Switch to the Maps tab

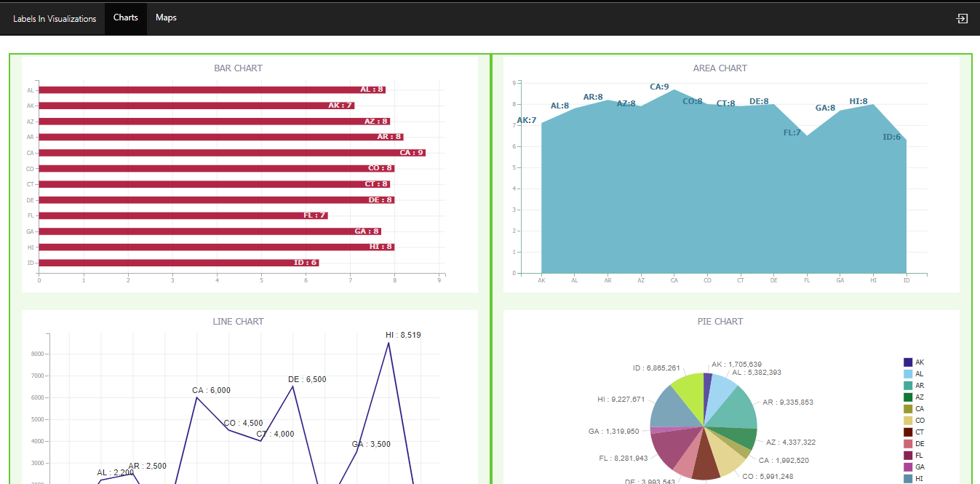tap(166, 18)
